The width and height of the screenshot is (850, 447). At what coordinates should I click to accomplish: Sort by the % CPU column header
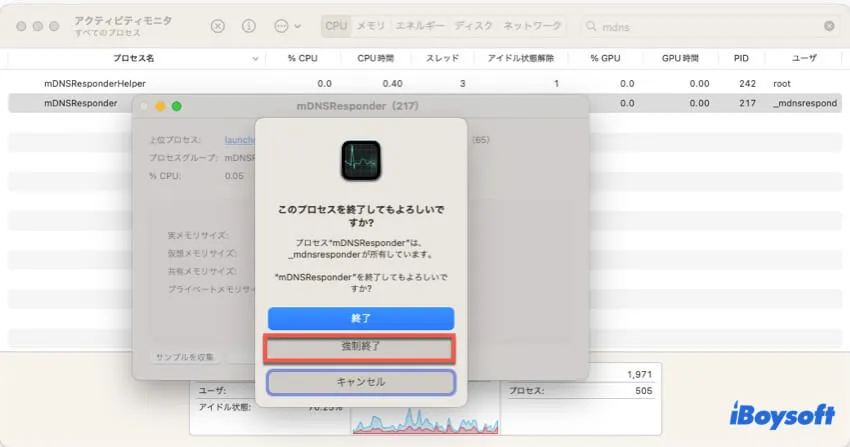pyautogui.click(x=305, y=59)
